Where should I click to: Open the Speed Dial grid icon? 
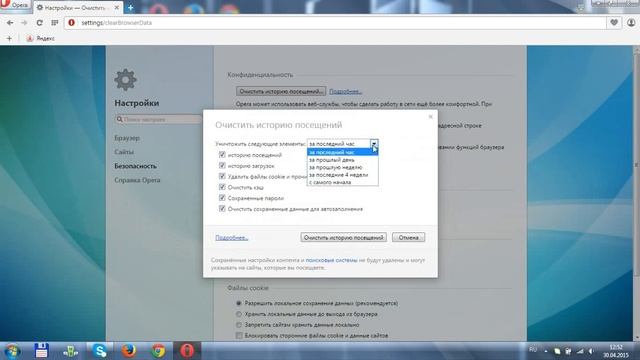54,23
